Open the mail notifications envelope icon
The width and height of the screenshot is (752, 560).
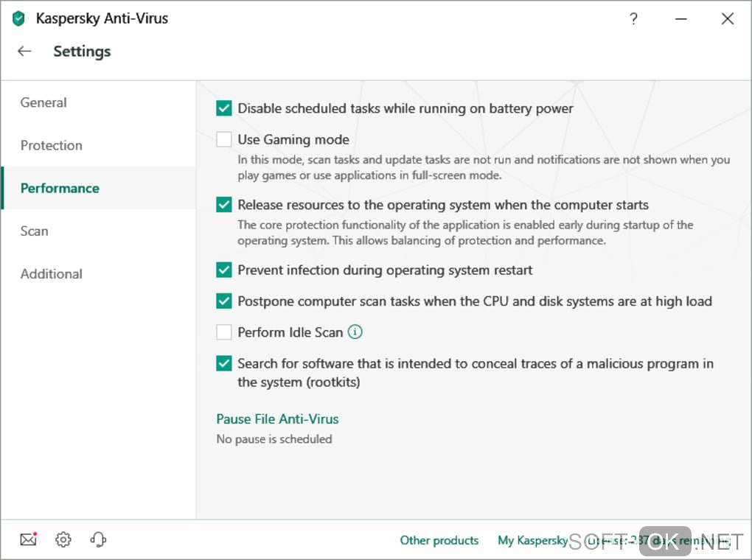click(28, 540)
